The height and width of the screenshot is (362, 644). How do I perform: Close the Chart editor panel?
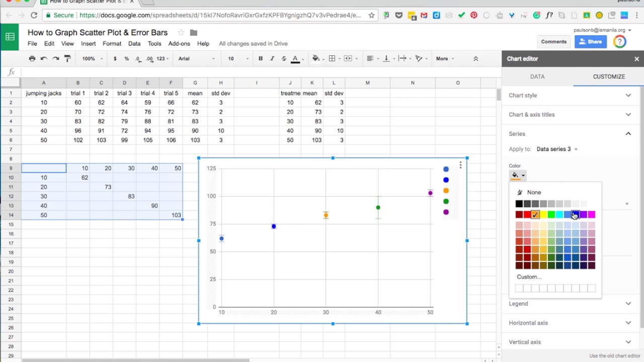pos(636,59)
